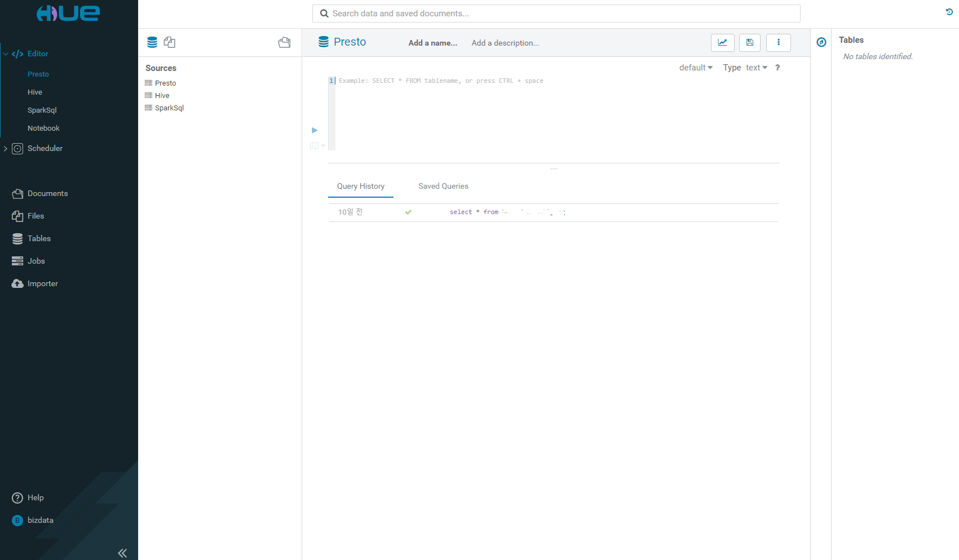This screenshot has width=959, height=560.
Task: Select the Query History tab
Action: click(x=361, y=186)
